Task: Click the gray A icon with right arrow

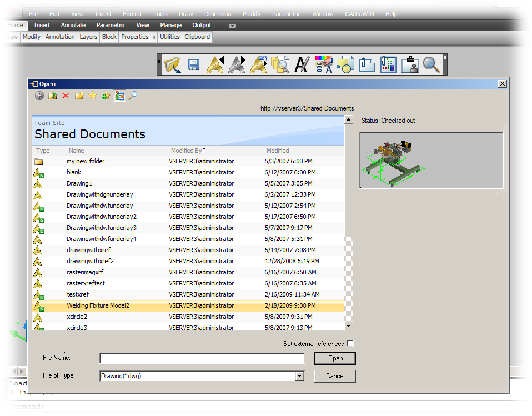Action: click(237, 64)
